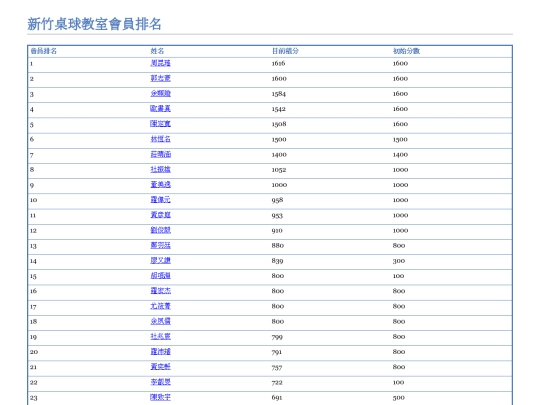Follow the name link for the rank 11 member

tap(160, 215)
